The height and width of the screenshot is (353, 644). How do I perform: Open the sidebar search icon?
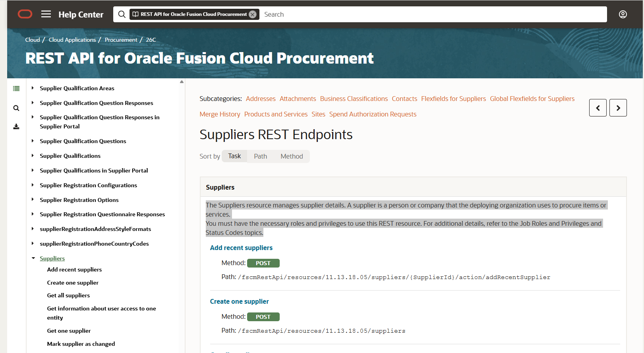pos(16,108)
